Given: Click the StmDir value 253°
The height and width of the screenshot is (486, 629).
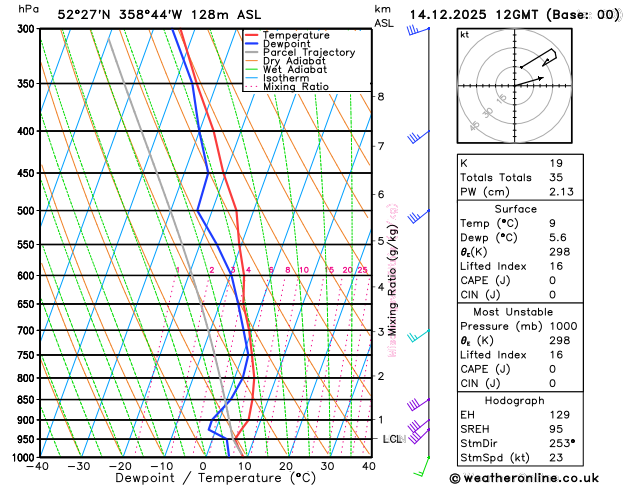Looking at the screenshot, I should [x=562, y=443].
